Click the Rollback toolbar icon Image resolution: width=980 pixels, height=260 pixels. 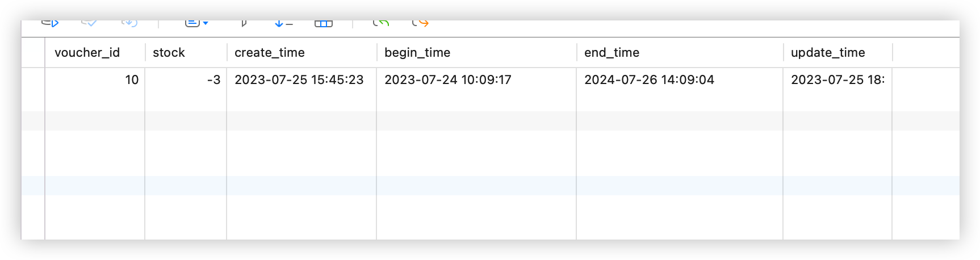[x=129, y=23]
